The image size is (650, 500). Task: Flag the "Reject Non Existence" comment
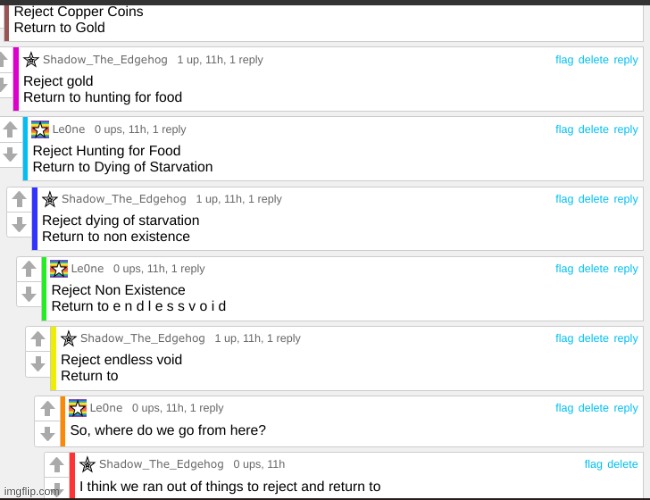click(564, 268)
